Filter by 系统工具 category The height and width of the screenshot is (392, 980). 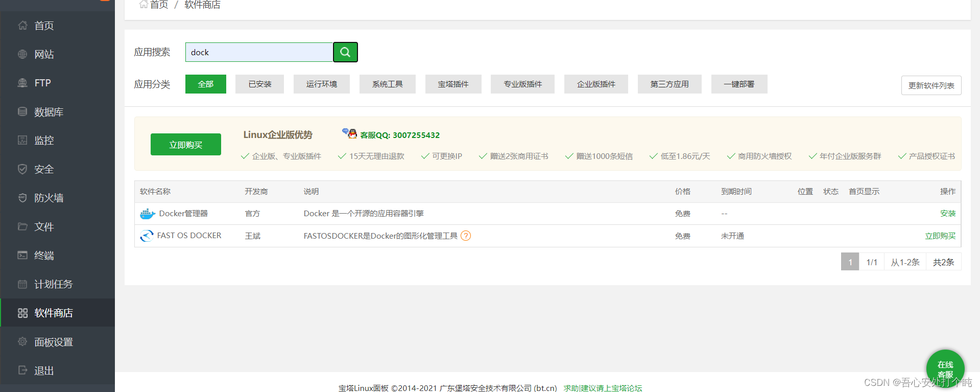coord(388,84)
